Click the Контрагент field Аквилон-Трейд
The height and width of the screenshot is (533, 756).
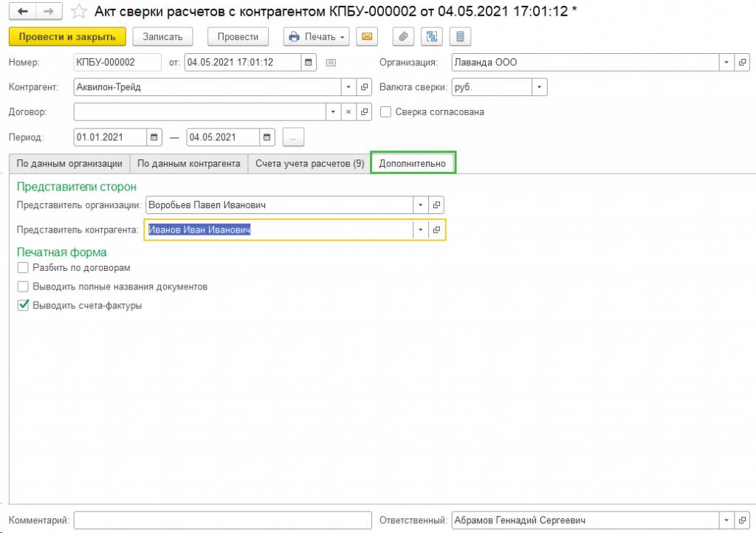coord(207,87)
